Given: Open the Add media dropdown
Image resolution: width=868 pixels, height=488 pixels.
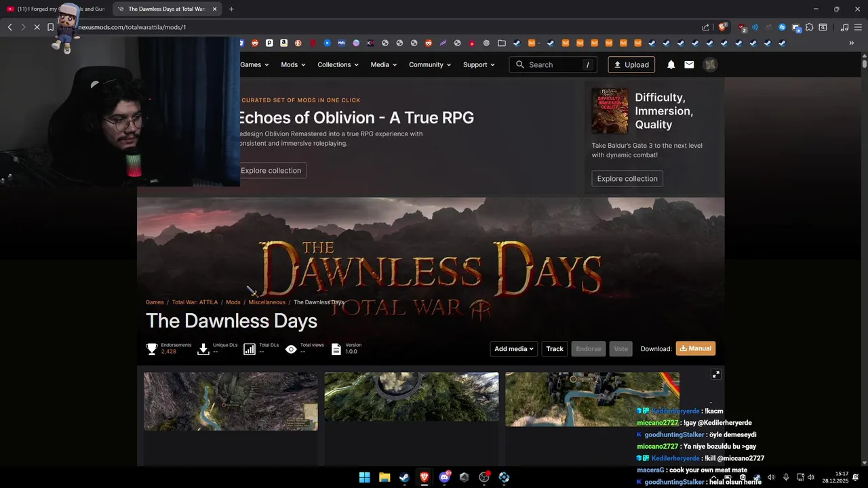Looking at the screenshot, I should click(514, 348).
